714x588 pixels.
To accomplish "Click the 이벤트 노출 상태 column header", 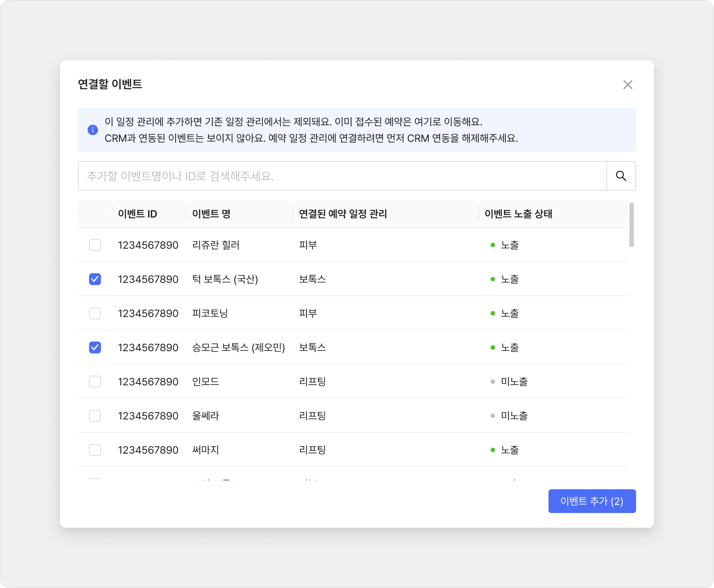I will pos(518,214).
